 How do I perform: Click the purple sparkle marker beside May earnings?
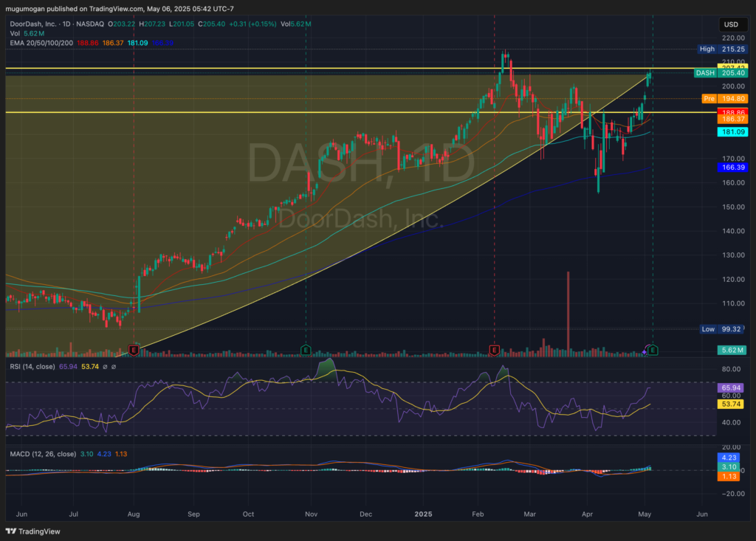click(x=644, y=353)
